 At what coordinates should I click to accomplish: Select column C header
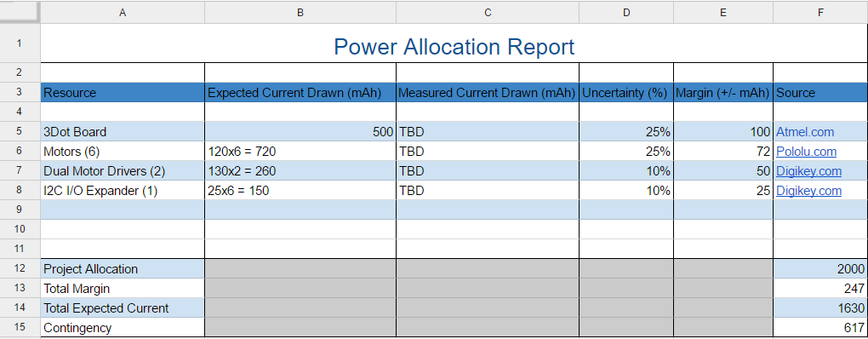click(488, 12)
